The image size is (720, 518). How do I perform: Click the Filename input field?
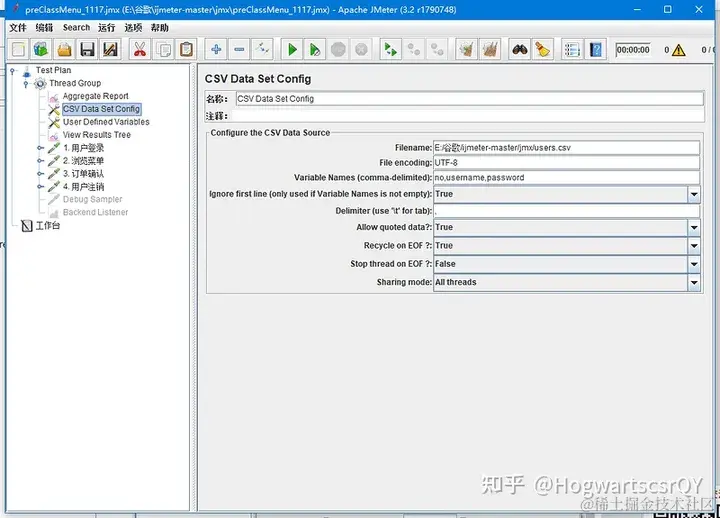click(567, 148)
